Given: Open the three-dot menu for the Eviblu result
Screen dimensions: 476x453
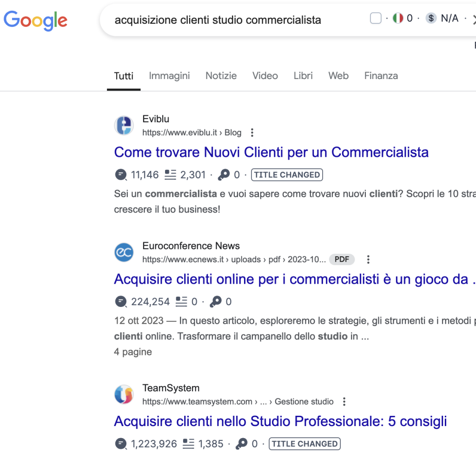Looking at the screenshot, I should point(252,133).
